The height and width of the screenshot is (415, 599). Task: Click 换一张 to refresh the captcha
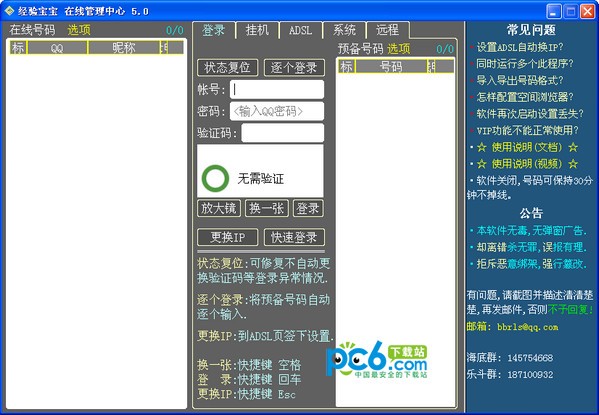(x=267, y=208)
